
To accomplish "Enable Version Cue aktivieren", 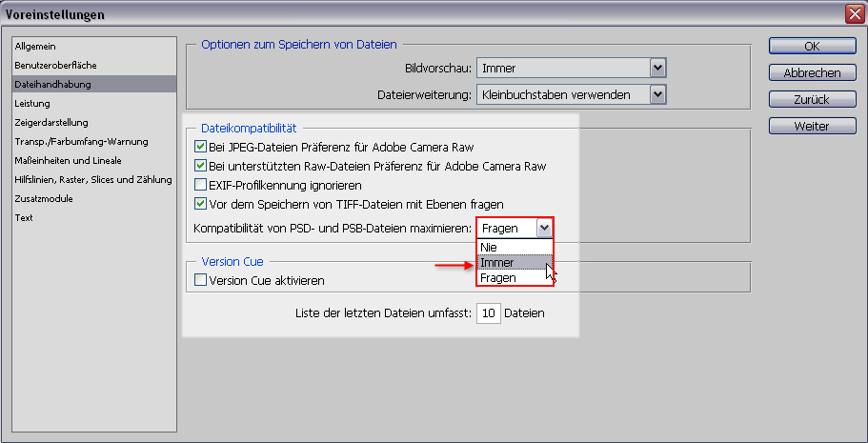I will (x=200, y=281).
